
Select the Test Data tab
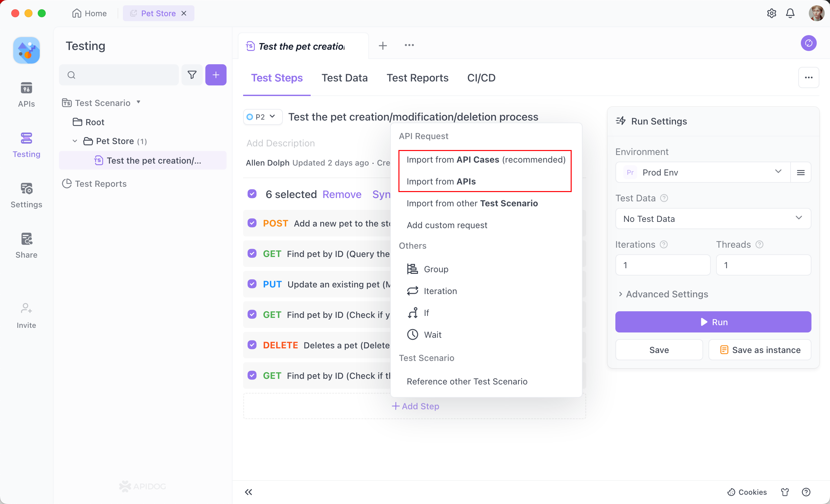coord(344,77)
